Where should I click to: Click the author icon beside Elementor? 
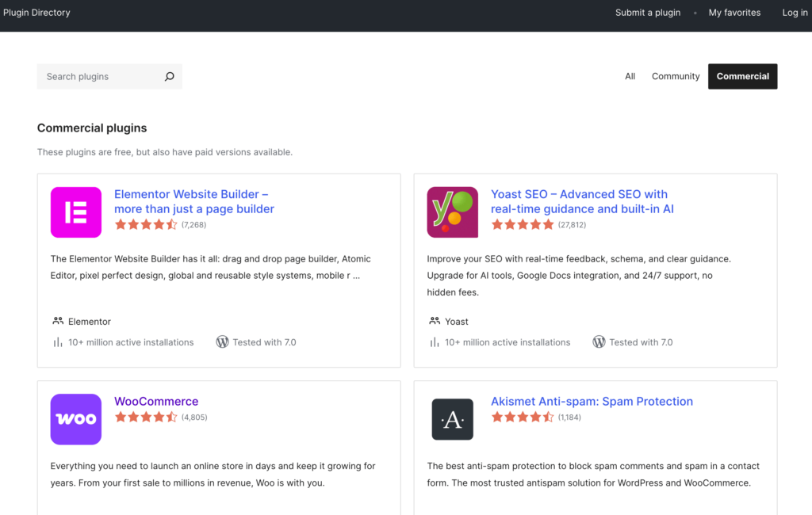point(58,321)
